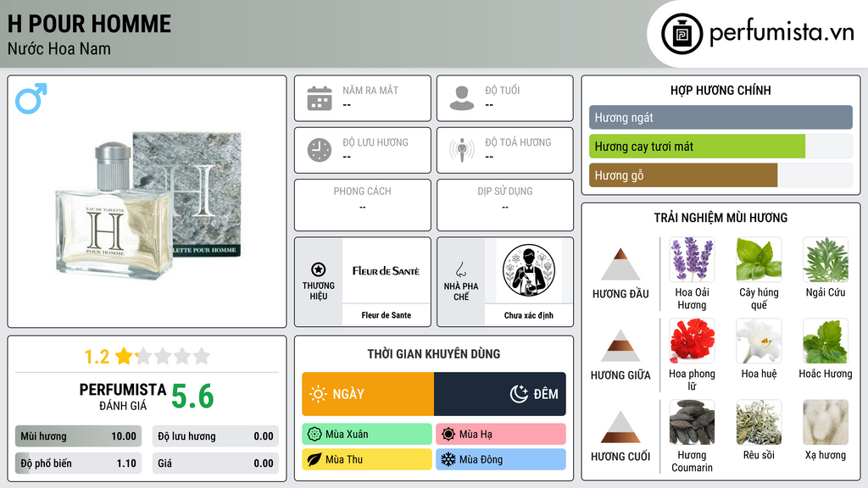
Task: Open the Cây húng quế basil image
Action: coord(759,259)
